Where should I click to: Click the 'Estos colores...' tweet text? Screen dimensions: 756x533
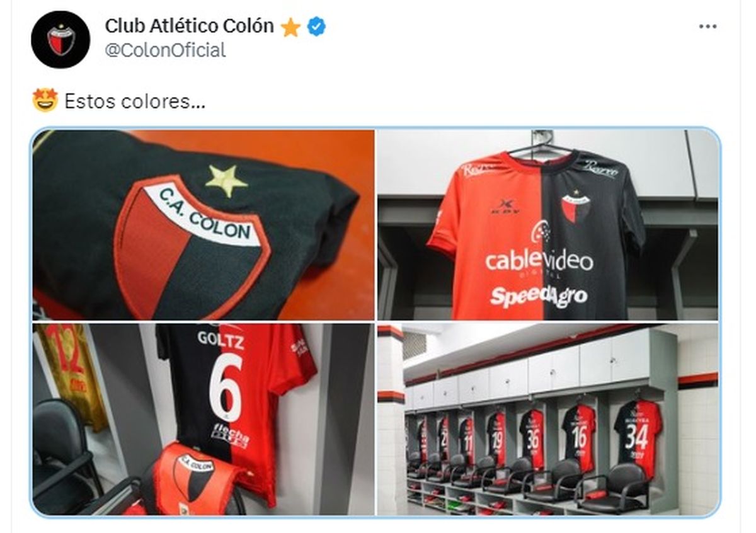point(135,101)
